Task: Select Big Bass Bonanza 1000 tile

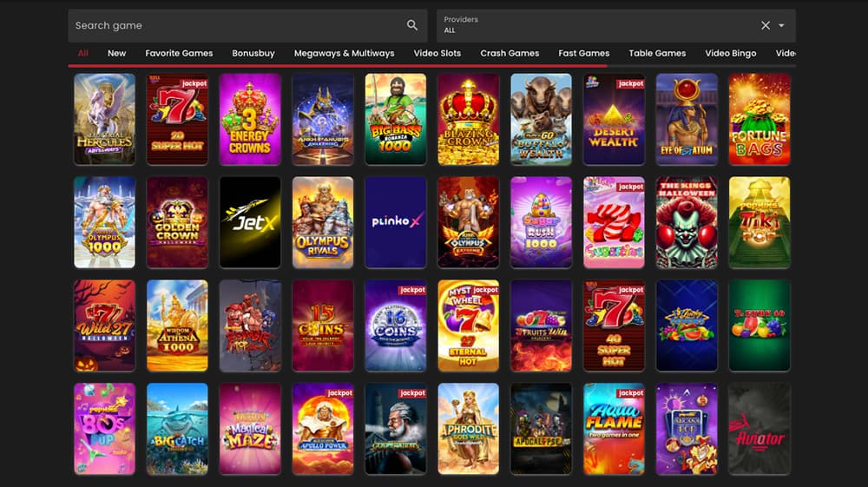Action: pos(396,120)
